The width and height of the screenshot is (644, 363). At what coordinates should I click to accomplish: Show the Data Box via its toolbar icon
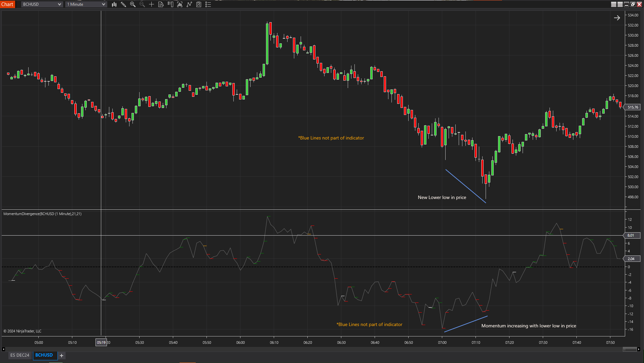(x=161, y=4)
